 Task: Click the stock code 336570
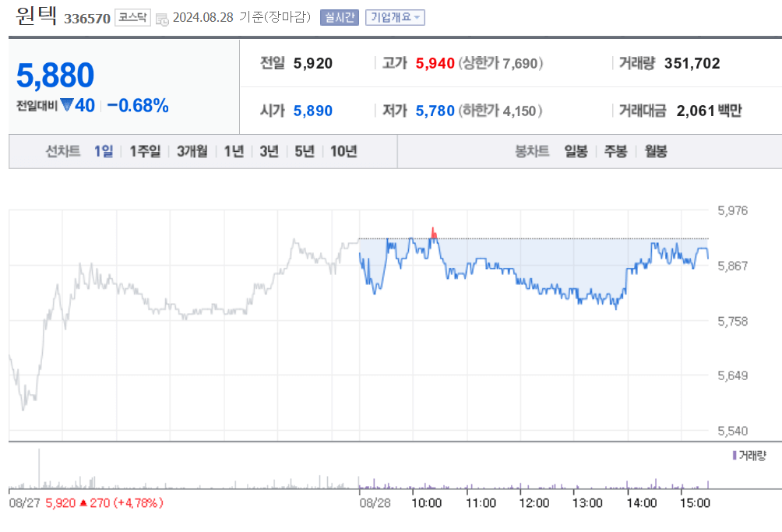click(x=86, y=19)
